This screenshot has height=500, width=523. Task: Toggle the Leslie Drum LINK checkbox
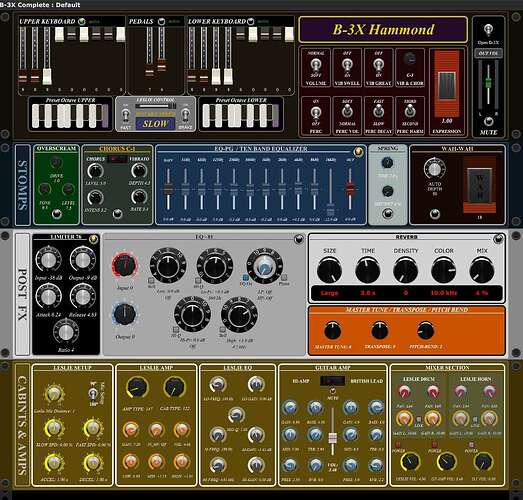coord(419,419)
